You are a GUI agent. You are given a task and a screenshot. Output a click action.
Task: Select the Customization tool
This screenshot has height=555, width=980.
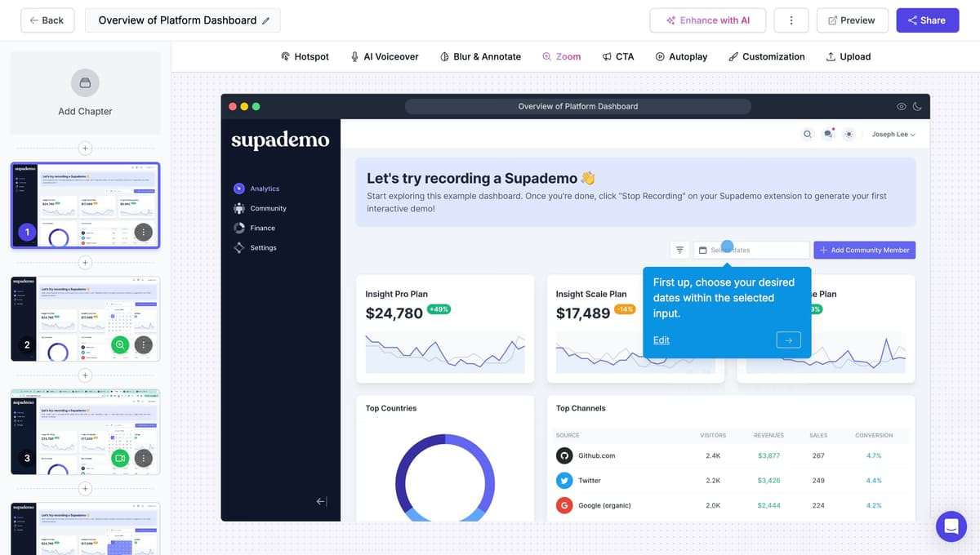coord(766,56)
